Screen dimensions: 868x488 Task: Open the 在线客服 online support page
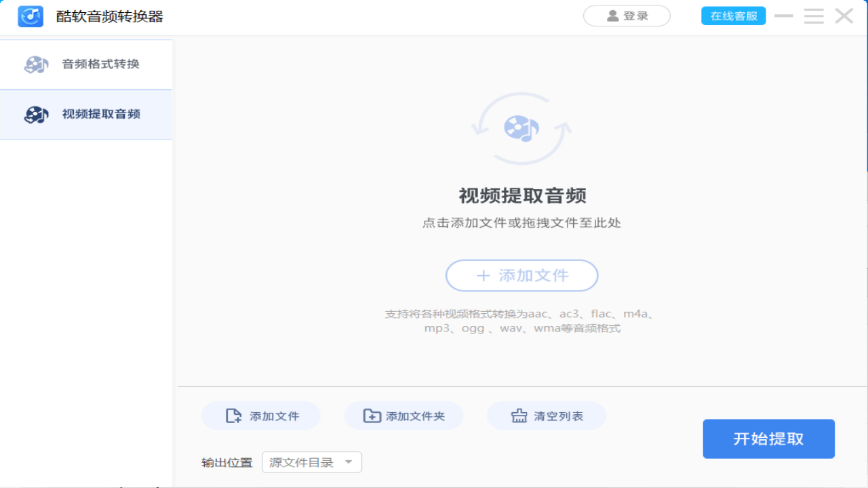[733, 15]
